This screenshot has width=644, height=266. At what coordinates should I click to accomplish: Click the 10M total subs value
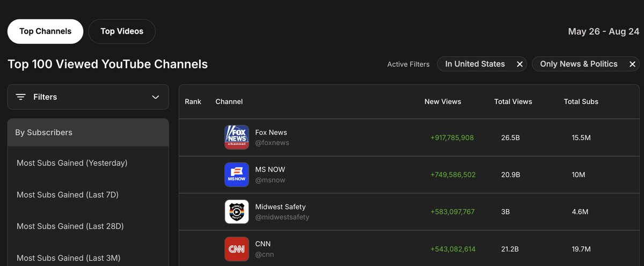tap(579, 175)
